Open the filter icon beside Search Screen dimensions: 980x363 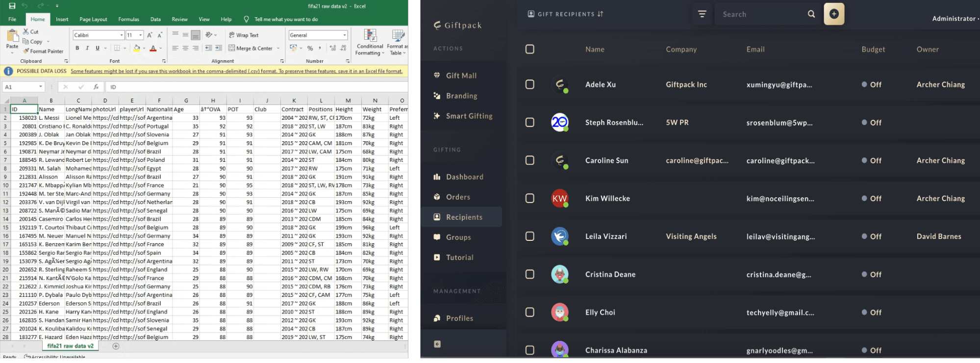[x=702, y=14]
